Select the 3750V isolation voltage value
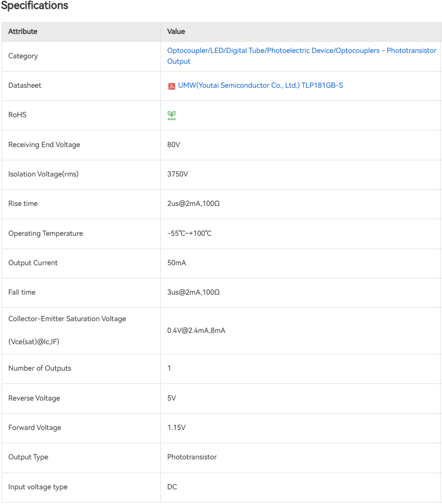 click(x=178, y=174)
